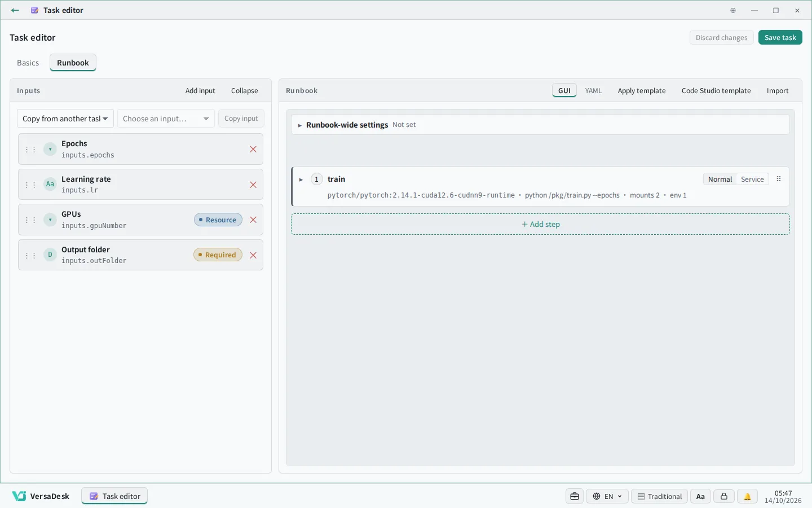
Task: Click the Add step button
Action: tap(540, 224)
